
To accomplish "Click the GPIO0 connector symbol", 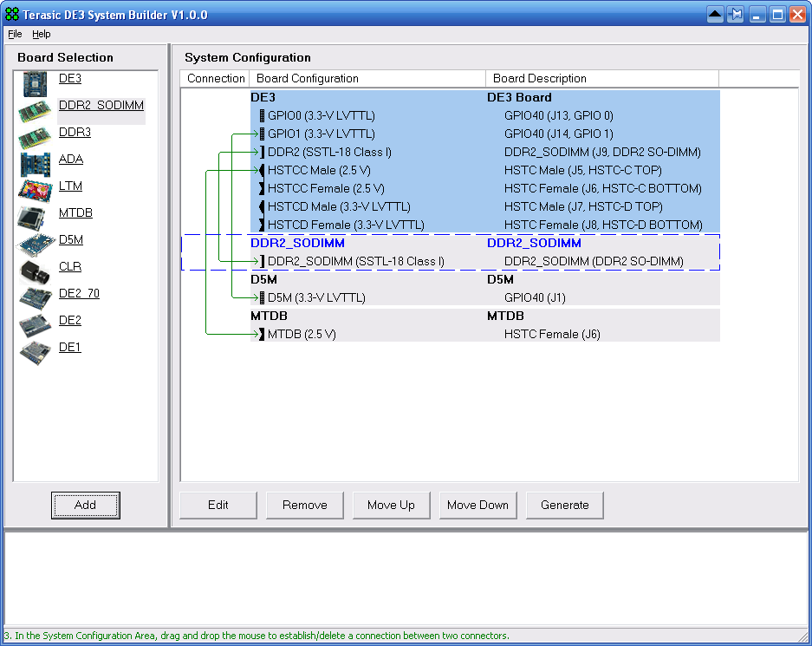I will (x=262, y=115).
